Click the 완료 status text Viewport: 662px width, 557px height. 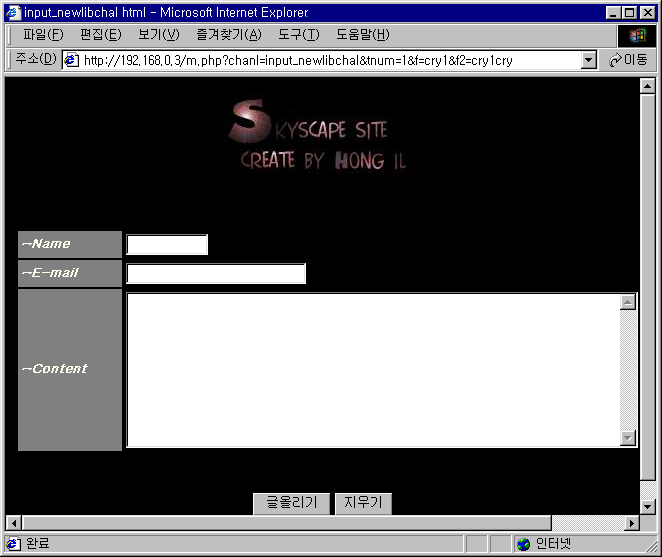(38, 543)
